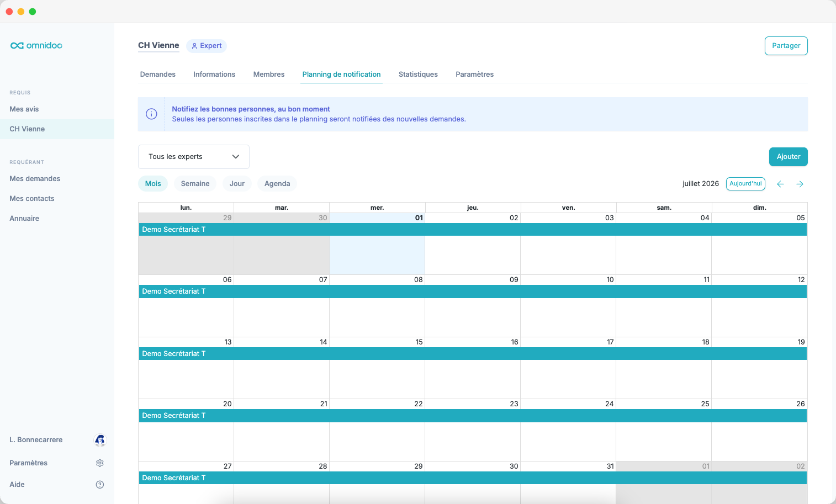Open the Aide link

click(x=17, y=485)
